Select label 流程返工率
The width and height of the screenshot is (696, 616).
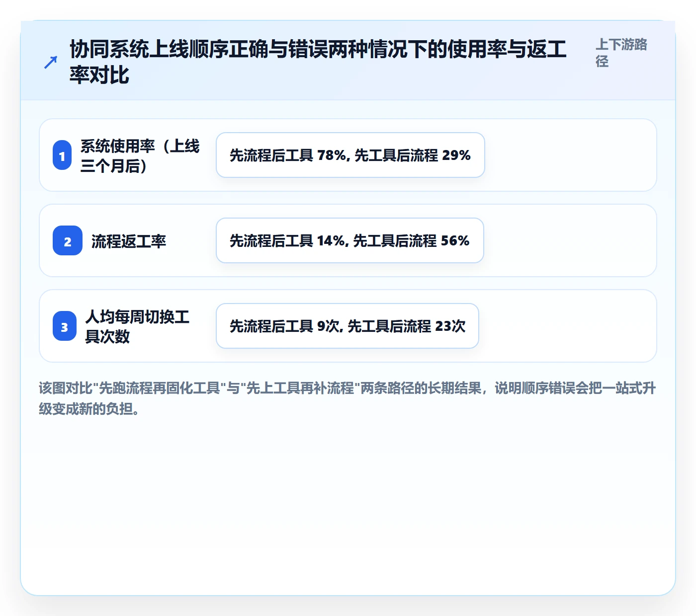click(129, 241)
